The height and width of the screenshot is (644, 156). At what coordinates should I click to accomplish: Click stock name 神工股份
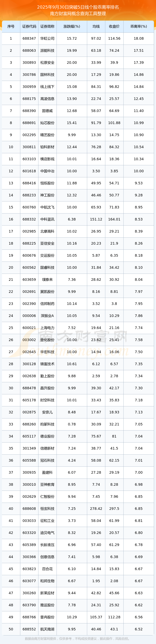[47, 195]
